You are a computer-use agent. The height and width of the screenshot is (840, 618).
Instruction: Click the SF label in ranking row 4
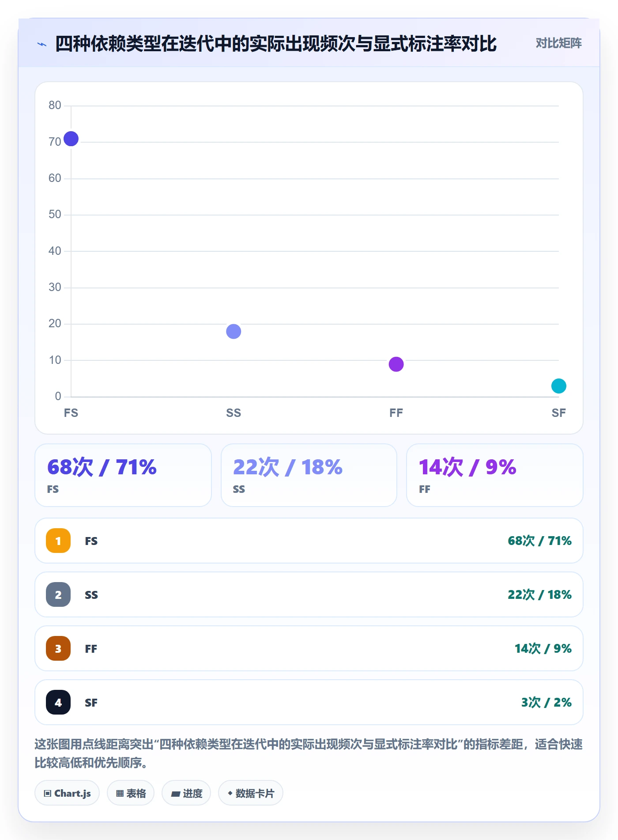click(91, 703)
